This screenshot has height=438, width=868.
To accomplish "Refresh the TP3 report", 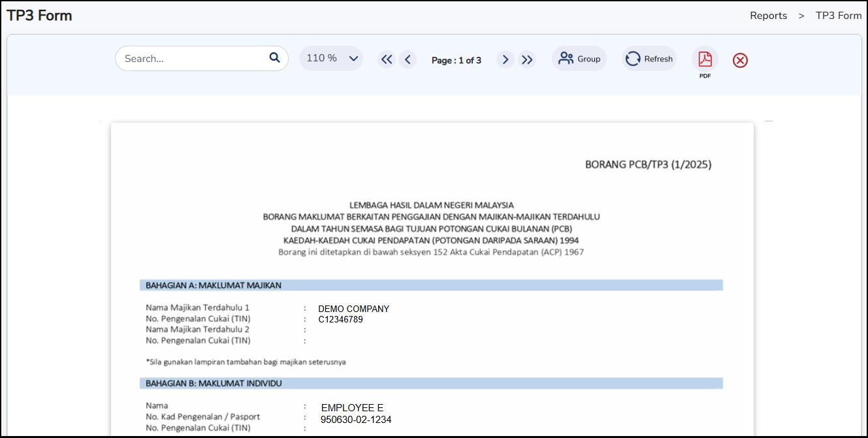I will [x=649, y=59].
